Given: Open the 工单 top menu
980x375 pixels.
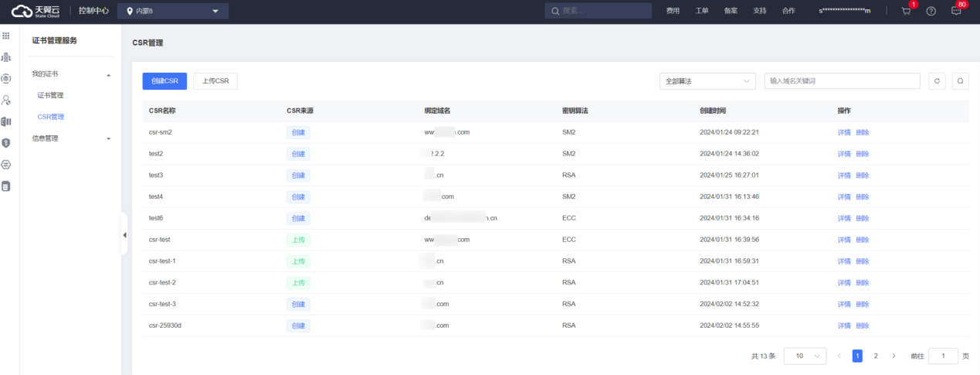Looking at the screenshot, I should (702, 11).
